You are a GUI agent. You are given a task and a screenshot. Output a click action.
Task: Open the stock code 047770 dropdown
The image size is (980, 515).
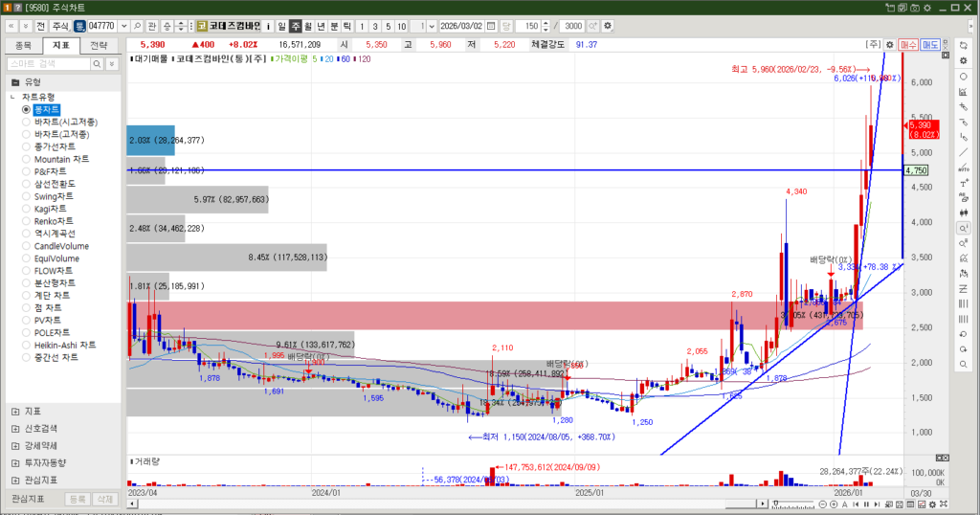[122, 26]
